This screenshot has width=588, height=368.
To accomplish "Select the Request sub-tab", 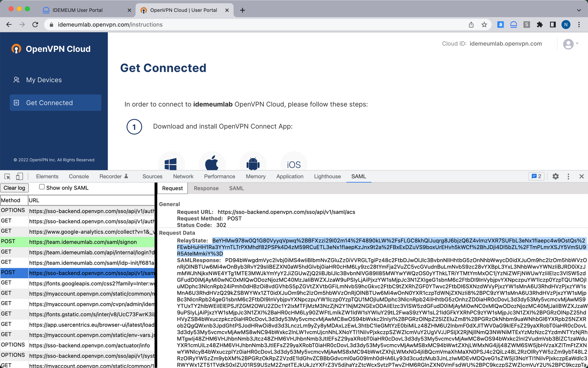I will (x=173, y=188).
